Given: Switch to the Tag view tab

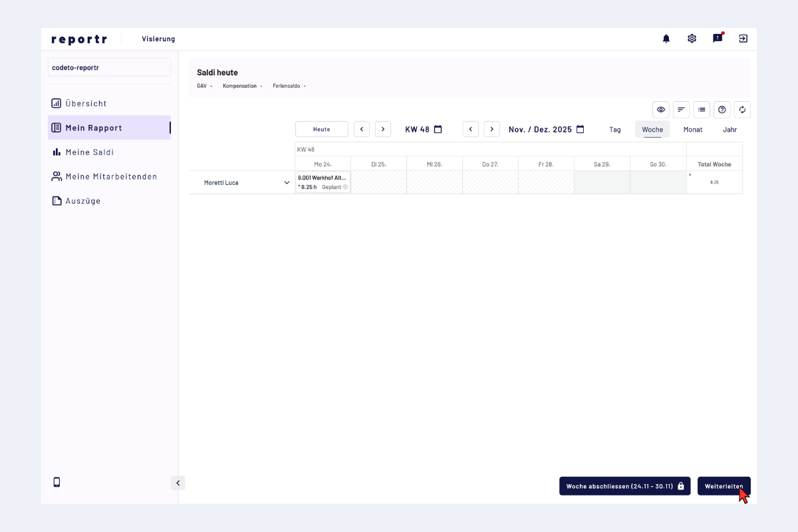Looking at the screenshot, I should pos(614,130).
